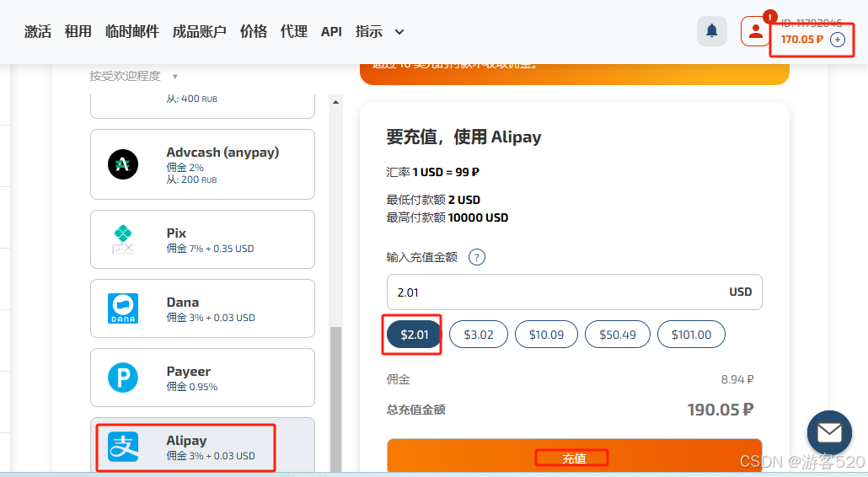Choose the $50.49 amount preset
Image resolution: width=868 pixels, height=477 pixels.
point(618,335)
